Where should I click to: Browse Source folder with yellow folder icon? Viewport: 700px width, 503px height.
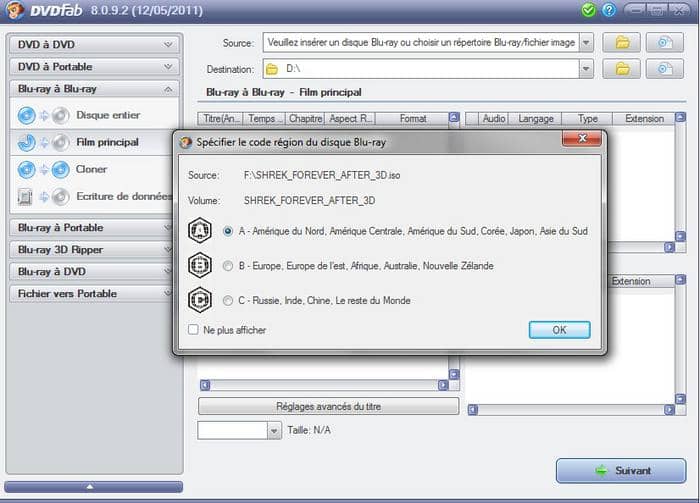622,43
